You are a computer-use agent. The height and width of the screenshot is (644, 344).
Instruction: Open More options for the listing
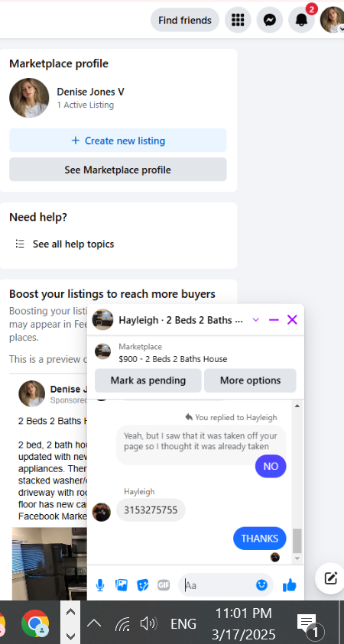coord(250,380)
